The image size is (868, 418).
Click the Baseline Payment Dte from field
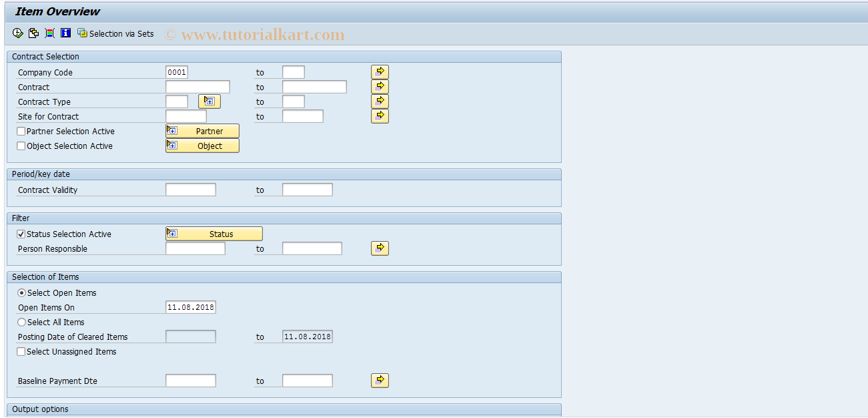(x=191, y=381)
